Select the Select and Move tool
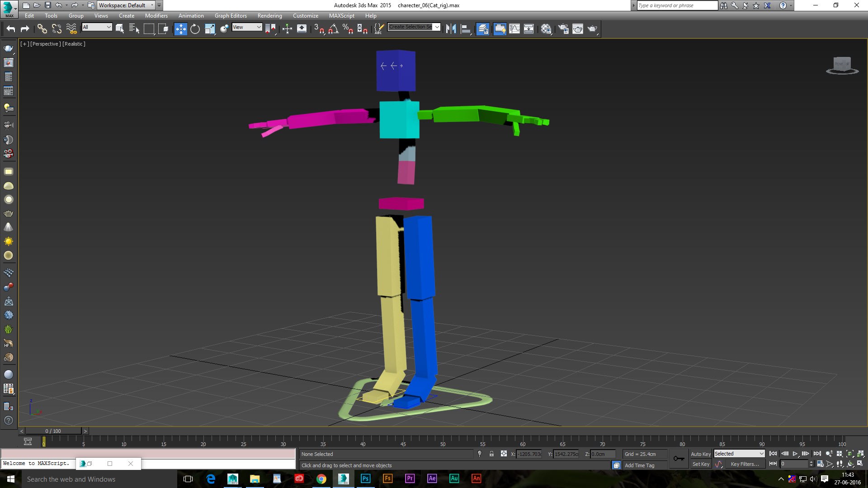Viewport: 868px width, 488px height. 180,29
